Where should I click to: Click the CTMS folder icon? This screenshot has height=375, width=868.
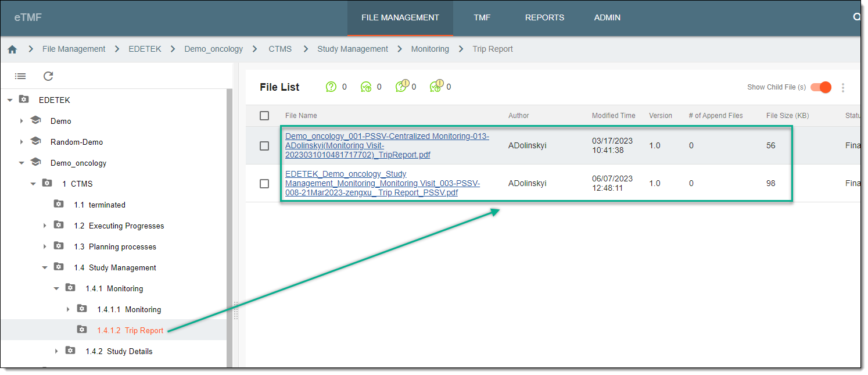pyautogui.click(x=47, y=183)
